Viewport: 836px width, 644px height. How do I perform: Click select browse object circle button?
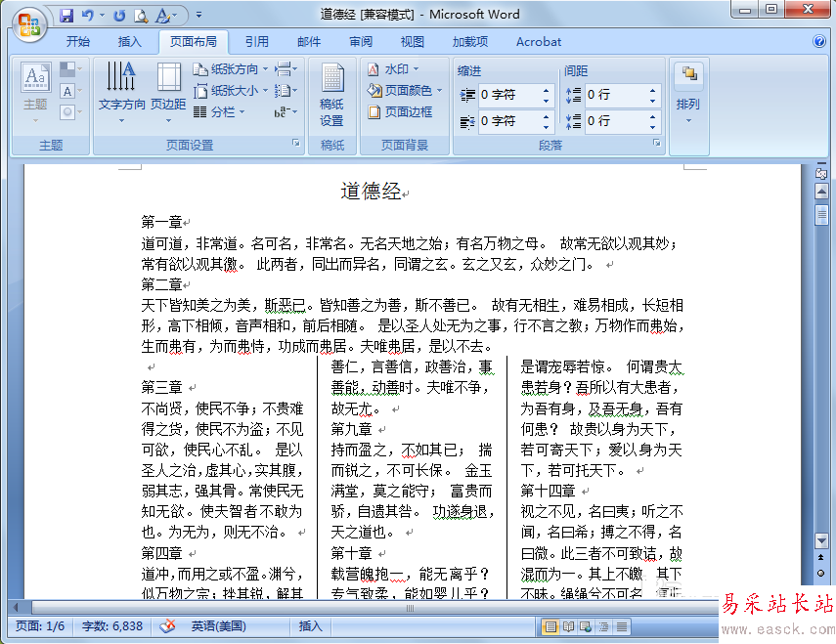[821, 574]
